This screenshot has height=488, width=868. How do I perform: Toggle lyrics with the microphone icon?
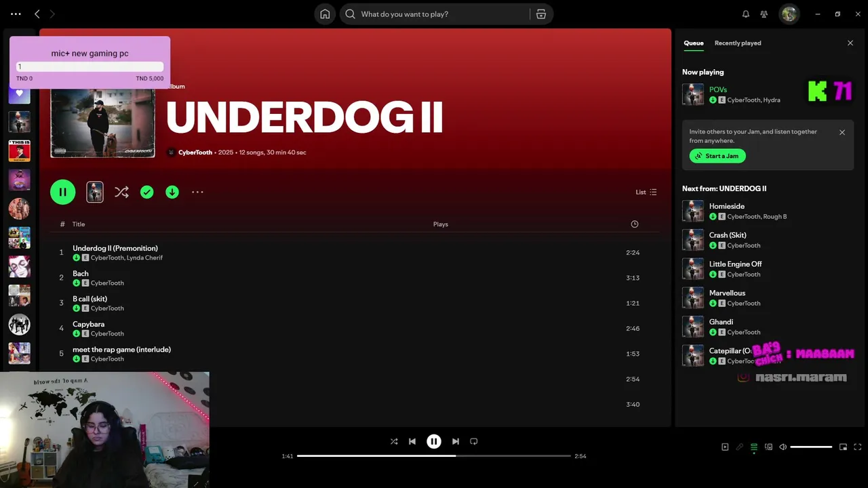coord(740,447)
